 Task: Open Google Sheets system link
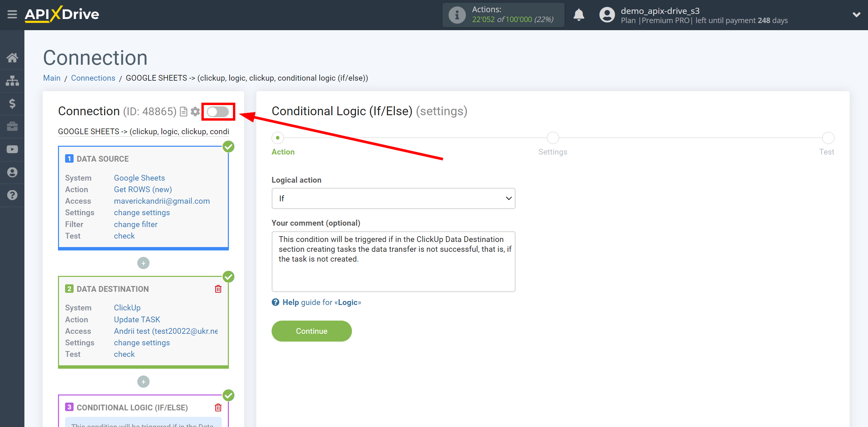pos(139,178)
